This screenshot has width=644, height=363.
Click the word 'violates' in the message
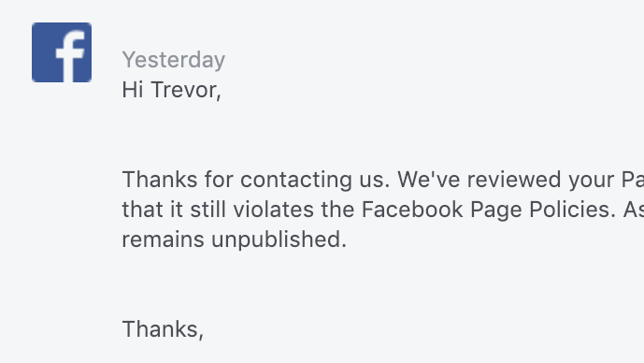tap(274, 210)
